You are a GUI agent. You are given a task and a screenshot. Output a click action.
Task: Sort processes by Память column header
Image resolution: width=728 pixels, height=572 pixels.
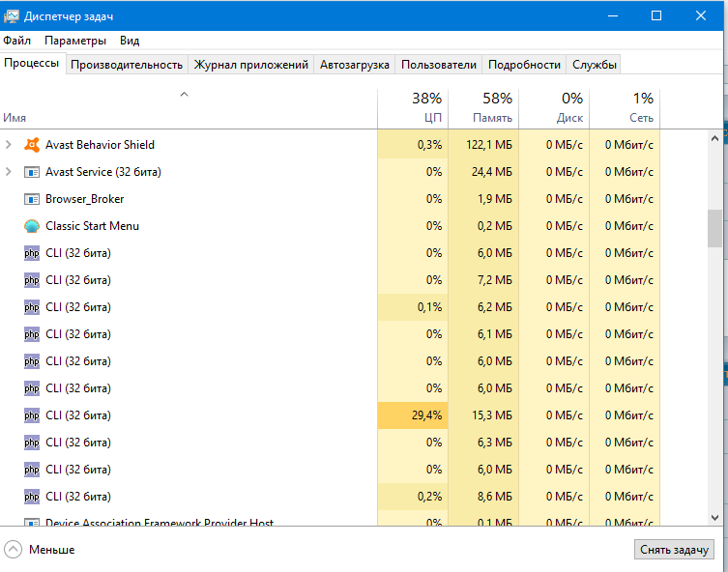pyautogui.click(x=483, y=107)
